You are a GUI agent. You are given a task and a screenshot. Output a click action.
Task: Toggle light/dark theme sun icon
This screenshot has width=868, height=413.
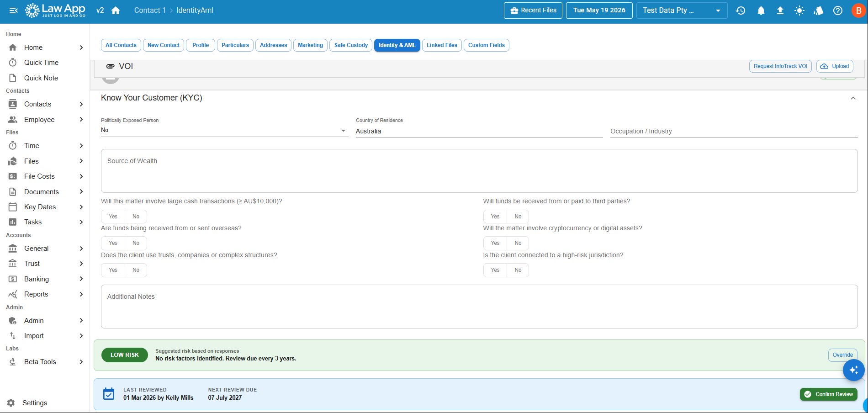[x=799, y=10]
